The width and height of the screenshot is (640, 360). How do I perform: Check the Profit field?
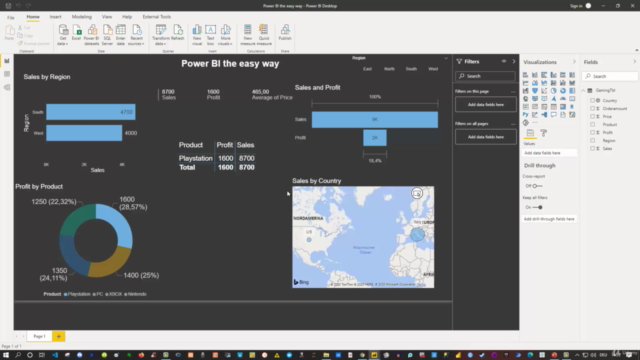[592, 132]
